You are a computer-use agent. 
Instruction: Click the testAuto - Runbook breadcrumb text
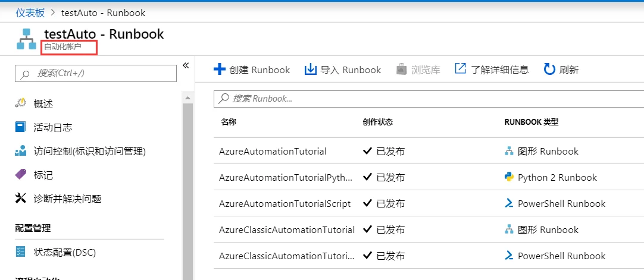click(x=103, y=12)
